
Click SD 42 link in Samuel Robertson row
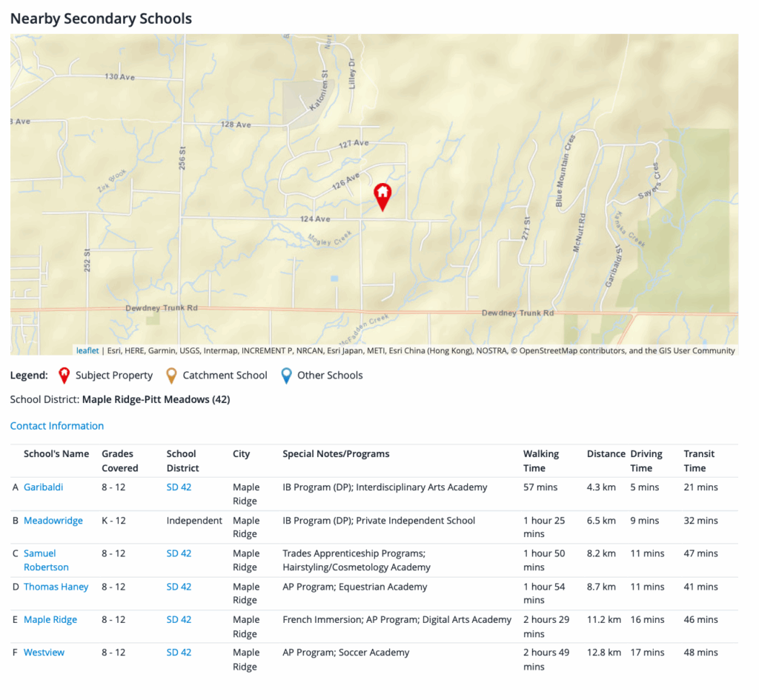179,553
